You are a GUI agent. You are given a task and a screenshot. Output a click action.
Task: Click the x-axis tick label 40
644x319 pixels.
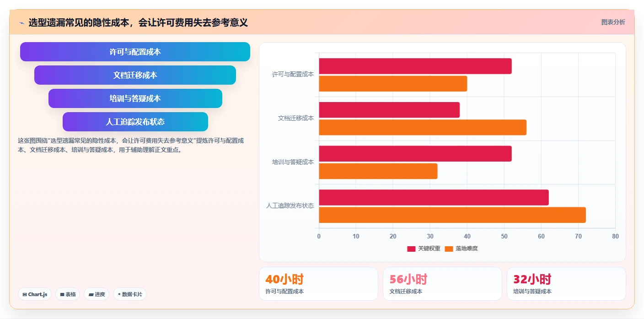coord(467,236)
